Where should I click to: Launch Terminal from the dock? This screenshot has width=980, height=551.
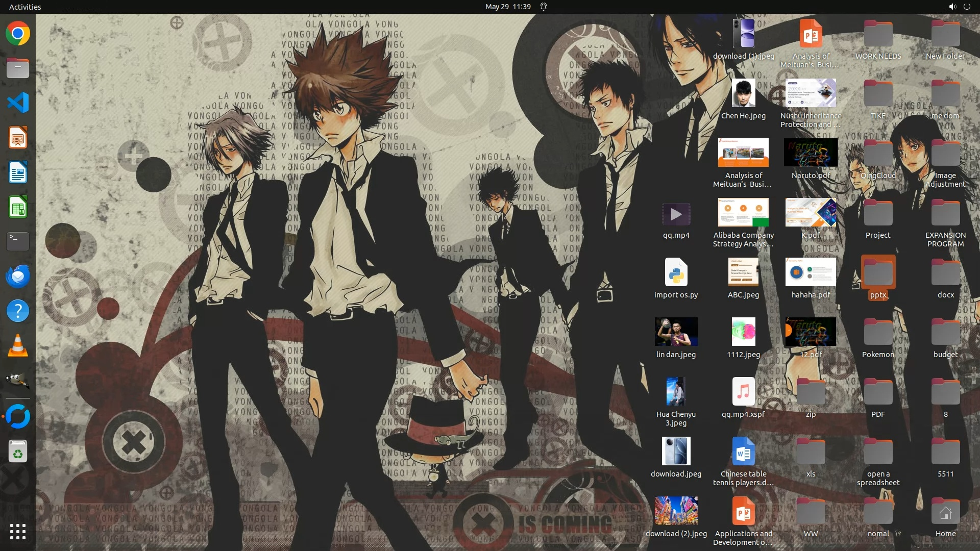pos(18,241)
